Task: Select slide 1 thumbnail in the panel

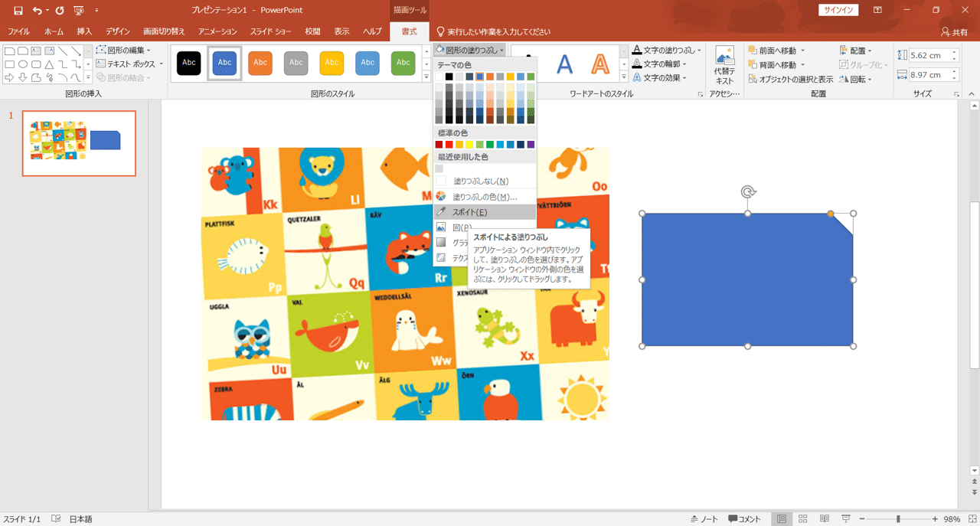Action: [79, 143]
